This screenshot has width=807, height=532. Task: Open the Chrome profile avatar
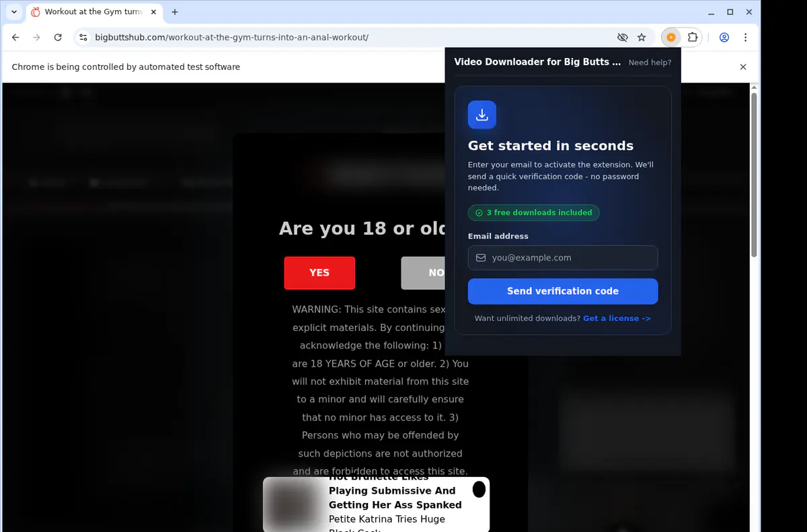(724, 38)
